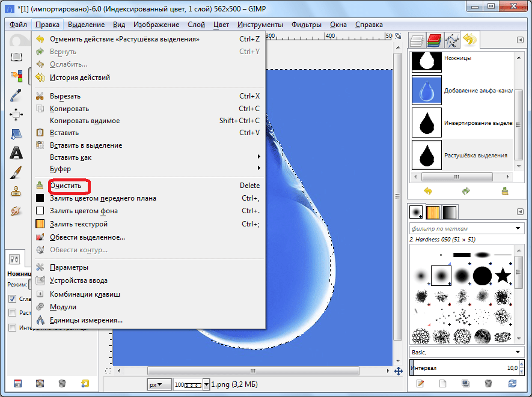Open the Фильтры menu

coord(307,25)
